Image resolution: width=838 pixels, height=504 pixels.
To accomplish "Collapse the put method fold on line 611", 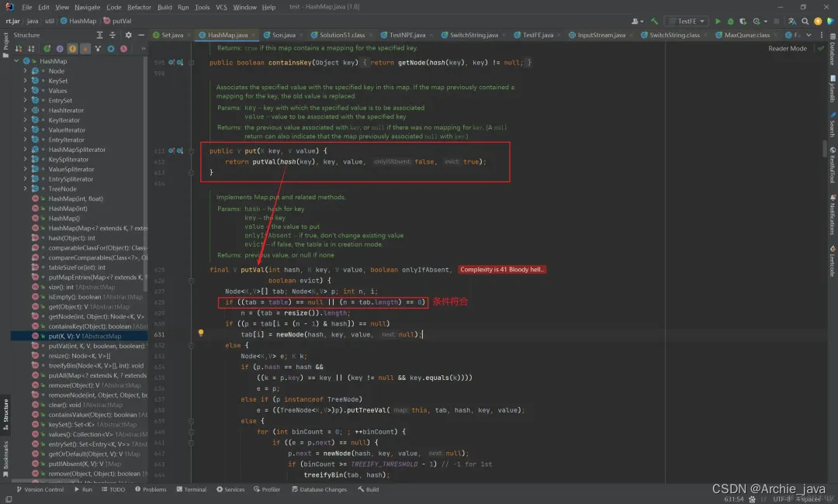I will coord(191,151).
